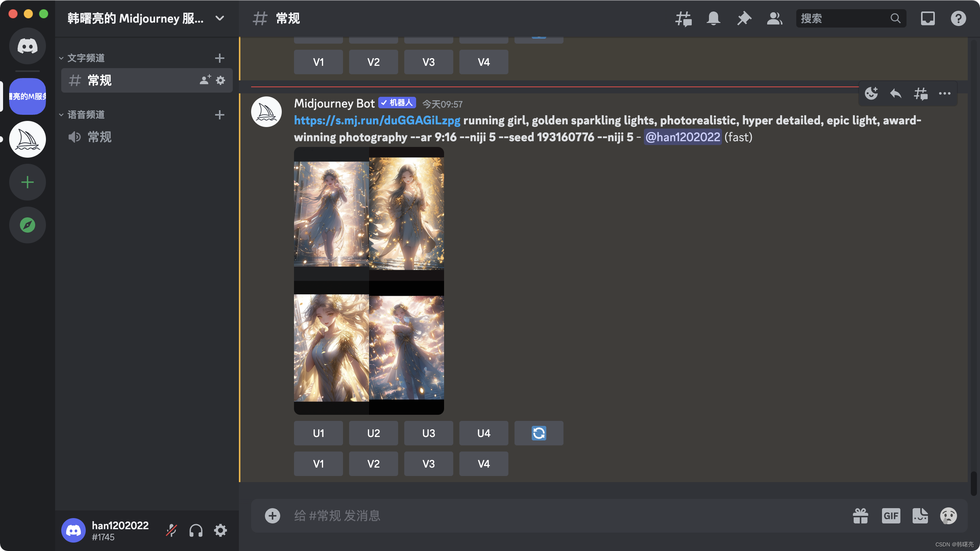
Task: Create thread from the message
Action: point(920,93)
